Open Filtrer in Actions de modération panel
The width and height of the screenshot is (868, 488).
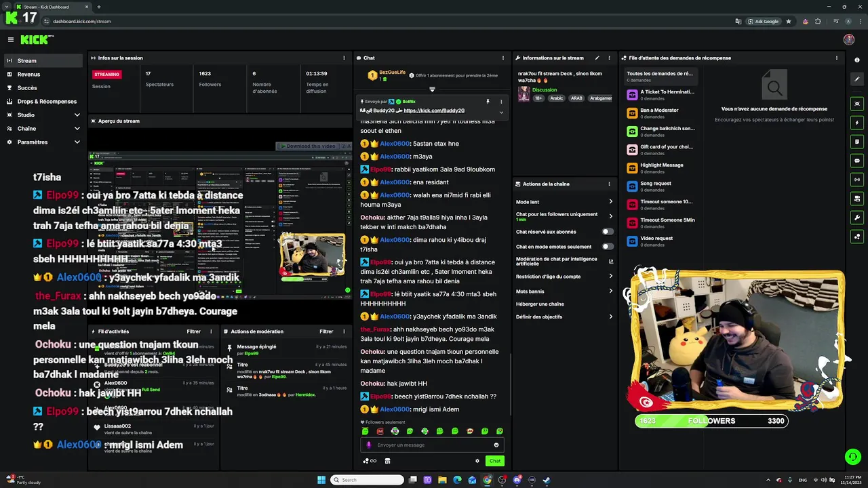pos(326,331)
